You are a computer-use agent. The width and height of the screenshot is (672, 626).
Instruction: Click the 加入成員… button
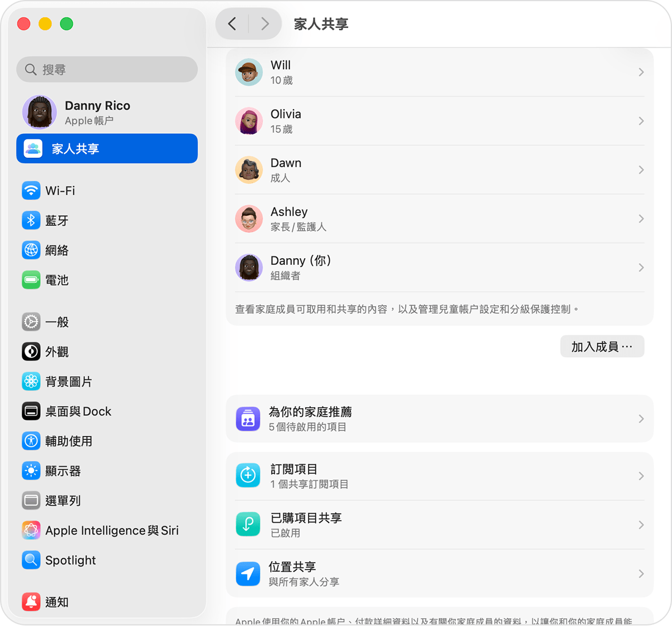[x=602, y=346]
